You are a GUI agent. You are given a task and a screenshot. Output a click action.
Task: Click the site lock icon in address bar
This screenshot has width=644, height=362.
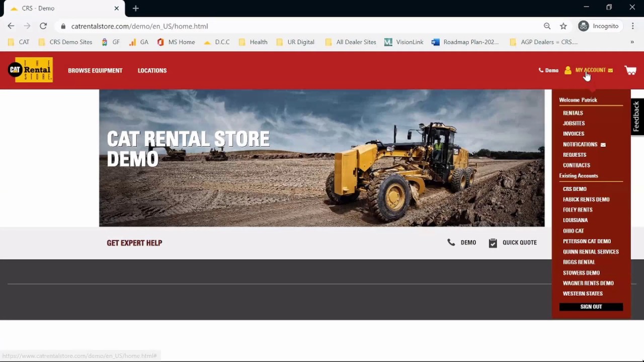(x=63, y=26)
